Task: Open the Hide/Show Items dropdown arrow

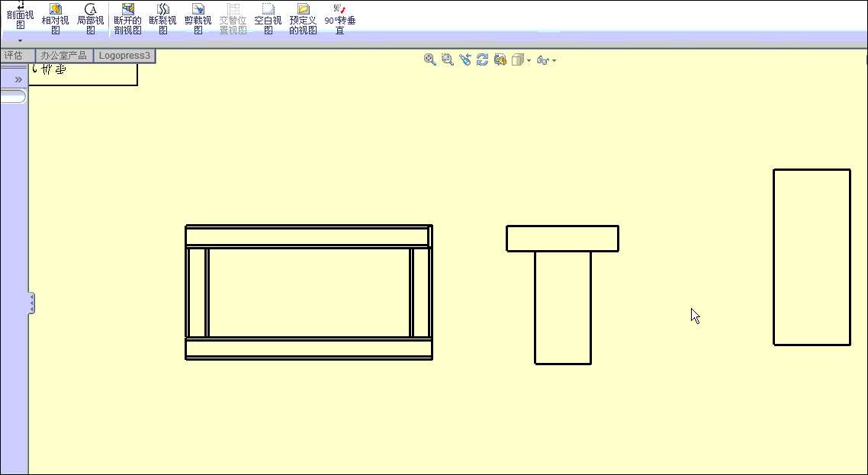Action: 554,60
